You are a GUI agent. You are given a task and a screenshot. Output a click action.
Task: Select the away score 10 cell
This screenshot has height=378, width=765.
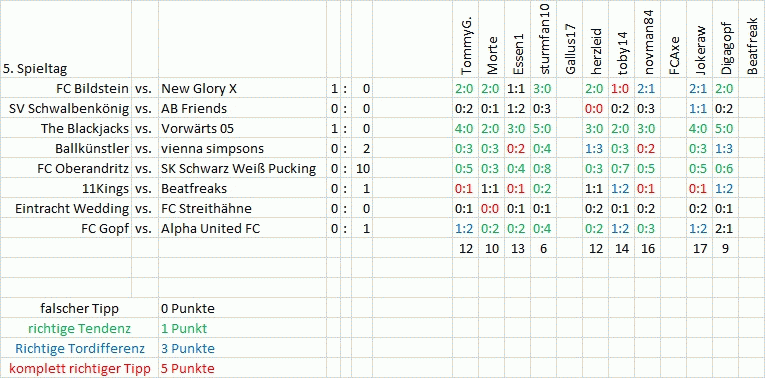pos(362,169)
